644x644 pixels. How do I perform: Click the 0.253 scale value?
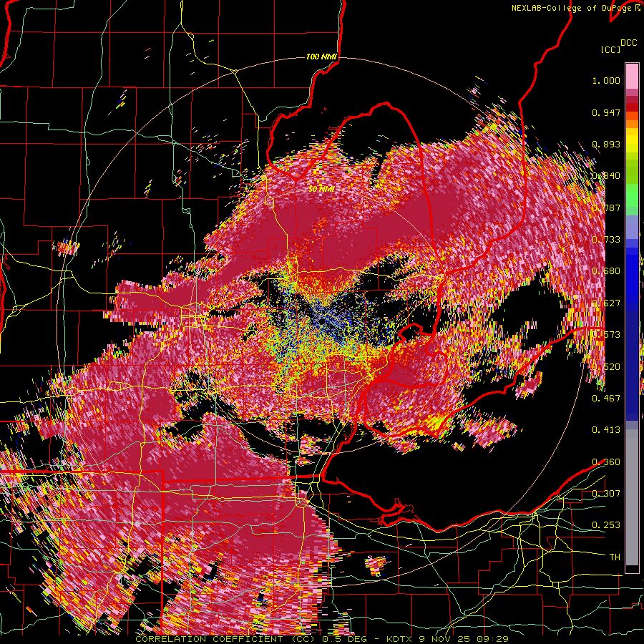pyautogui.click(x=606, y=525)
